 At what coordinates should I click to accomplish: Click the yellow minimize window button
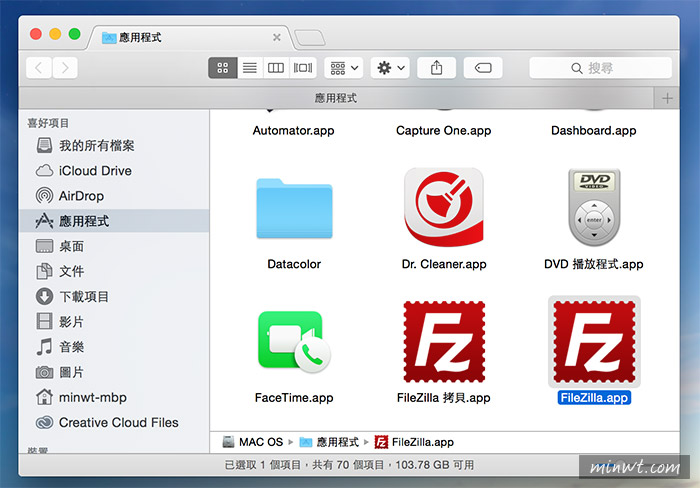point(55,34)
